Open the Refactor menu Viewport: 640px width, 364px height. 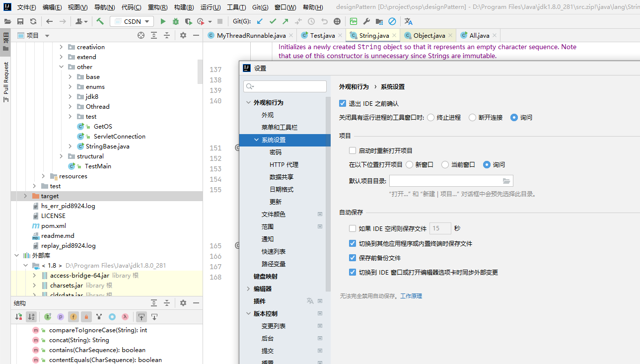tap(157, 7)
